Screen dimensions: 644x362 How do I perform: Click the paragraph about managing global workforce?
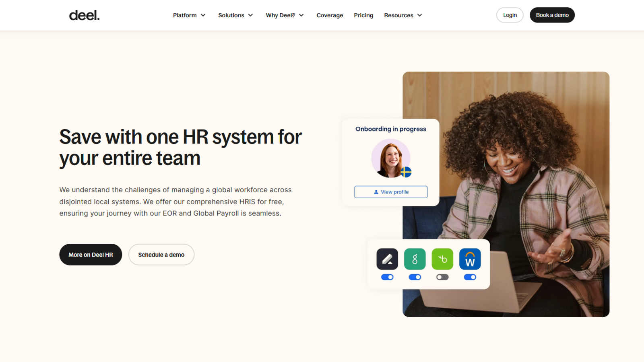[175, 202]
